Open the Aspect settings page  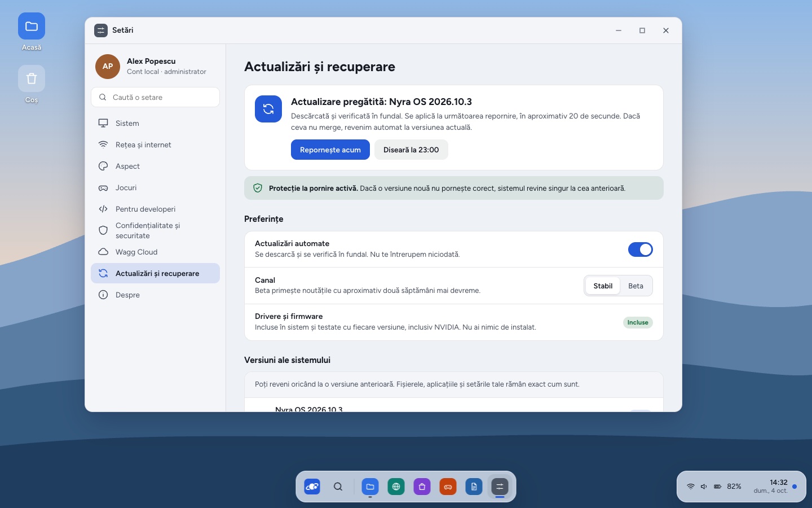point(155,166)
